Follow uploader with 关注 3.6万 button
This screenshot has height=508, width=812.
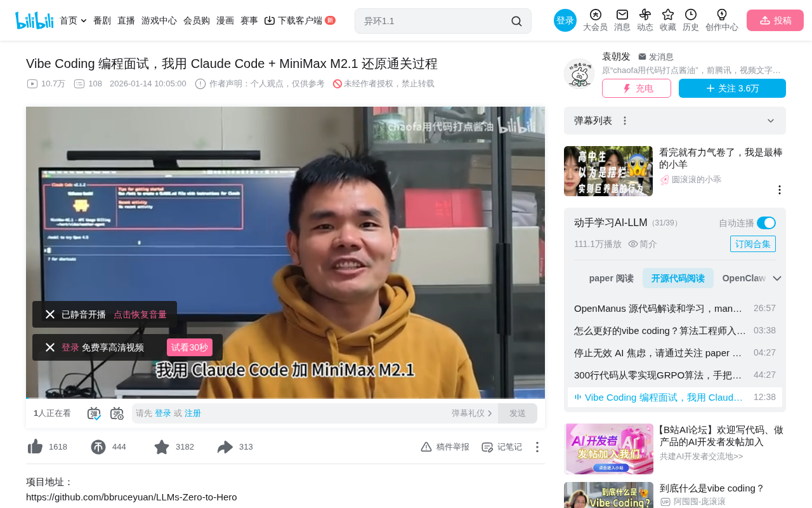click(732, 88)
